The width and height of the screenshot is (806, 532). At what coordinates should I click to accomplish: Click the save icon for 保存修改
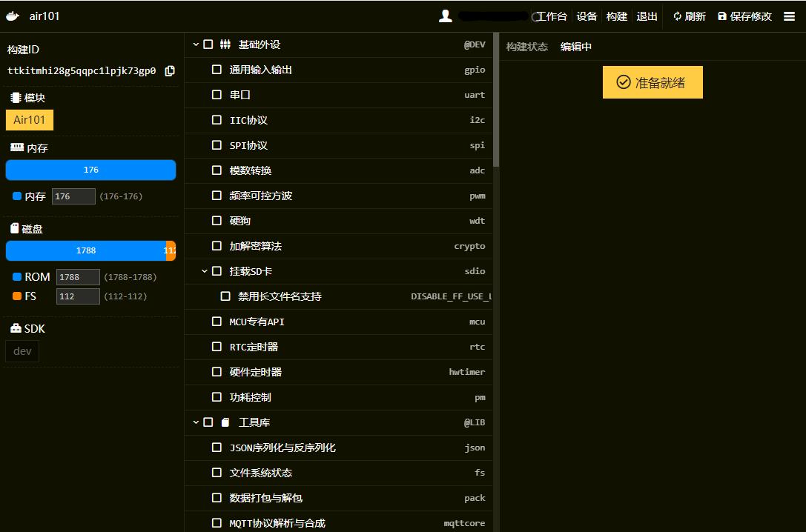(722, 16)
